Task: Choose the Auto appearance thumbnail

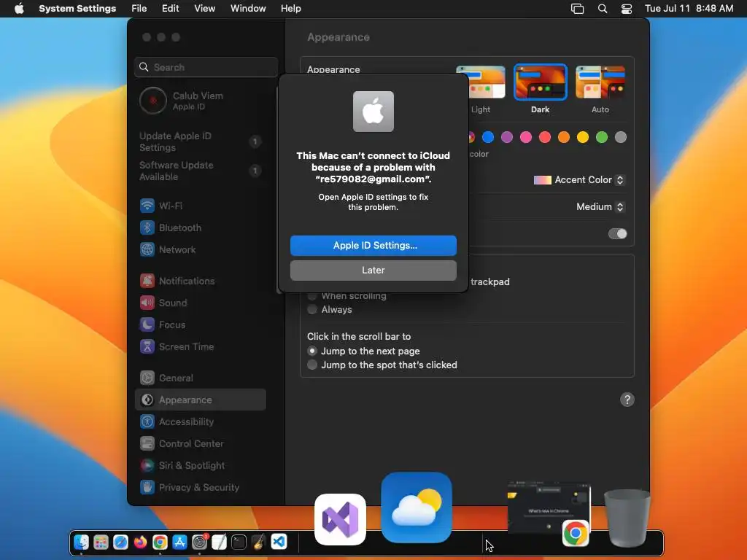Action: pyautogui.click(x=600, y=82)
